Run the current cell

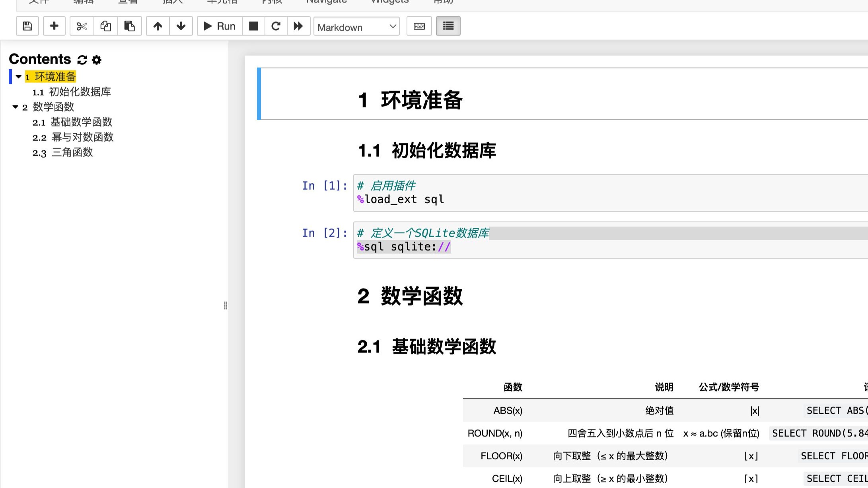point(220,26)
